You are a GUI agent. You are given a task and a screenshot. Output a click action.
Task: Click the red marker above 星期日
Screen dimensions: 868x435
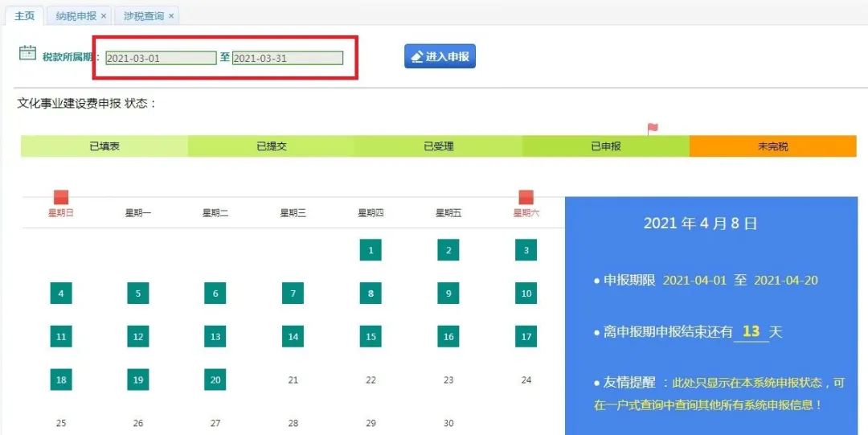click(x=61, y=197)
